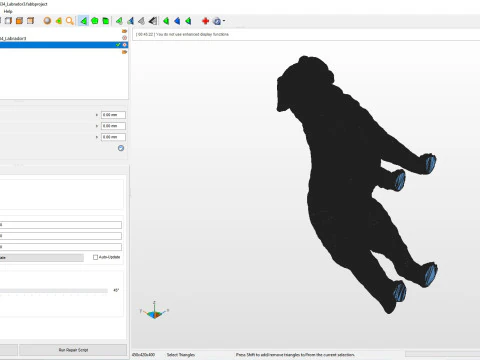Click the last green triangle before the red cross

pos(188,21)
